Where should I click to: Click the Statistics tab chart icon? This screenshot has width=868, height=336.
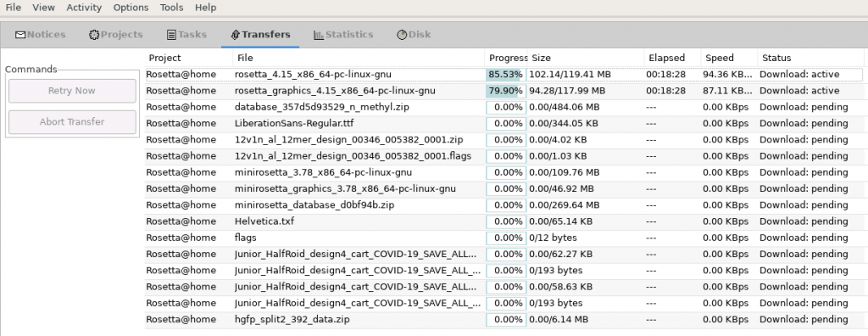tap(319, 35)
